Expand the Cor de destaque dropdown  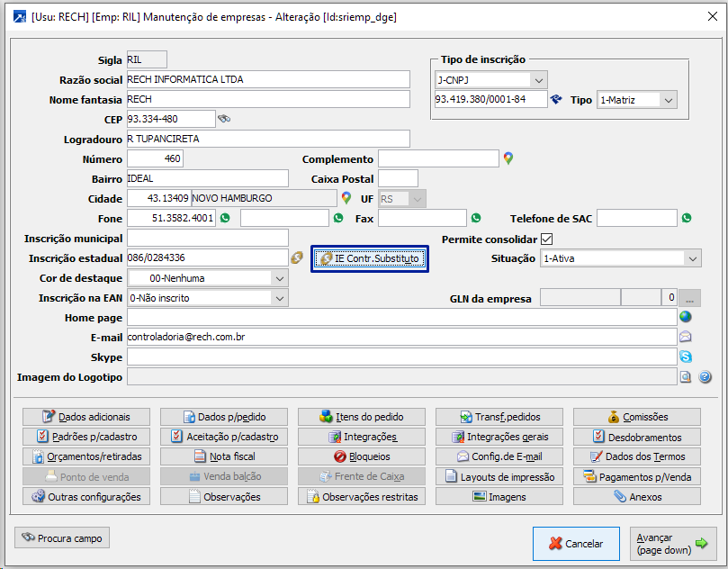click(x=278, y=278)
